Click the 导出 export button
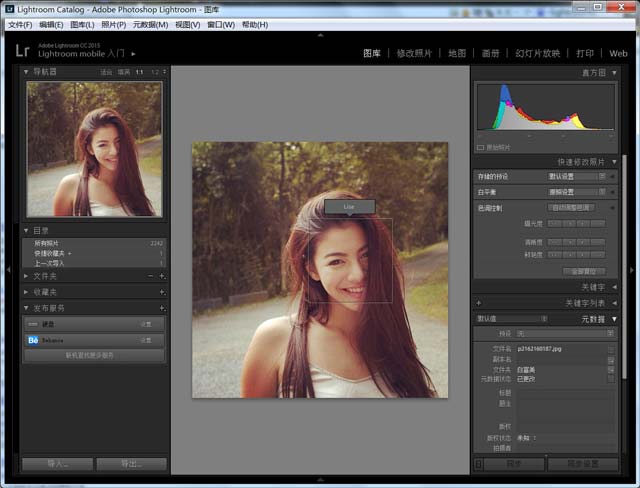 [131, 464]
